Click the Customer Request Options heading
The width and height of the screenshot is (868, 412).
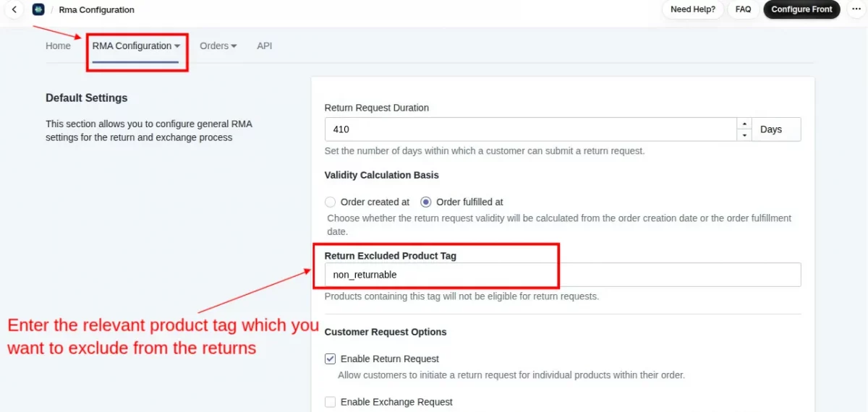(386, 332)
